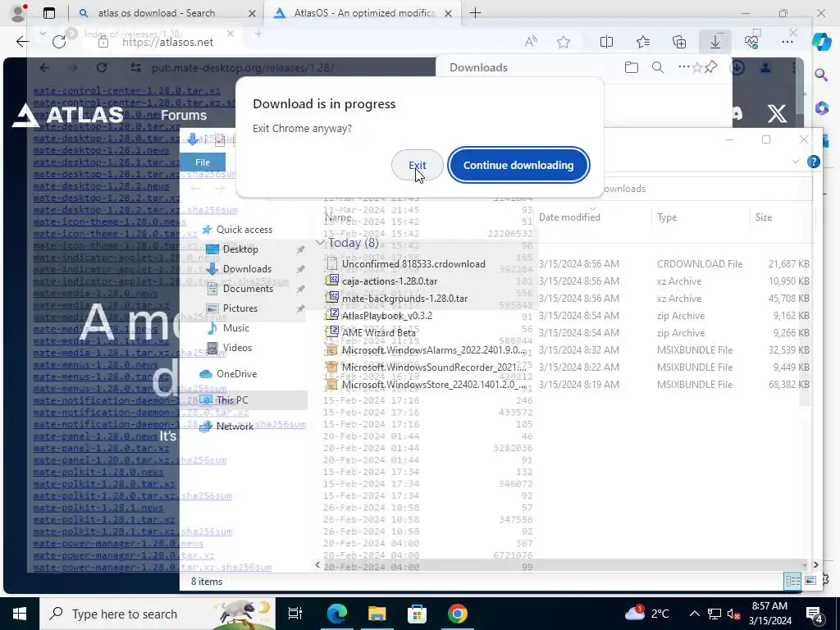Screen dimensions: 840x630
Task: Click the Edge sidebar search icon
Action: [x=821, y=75]
